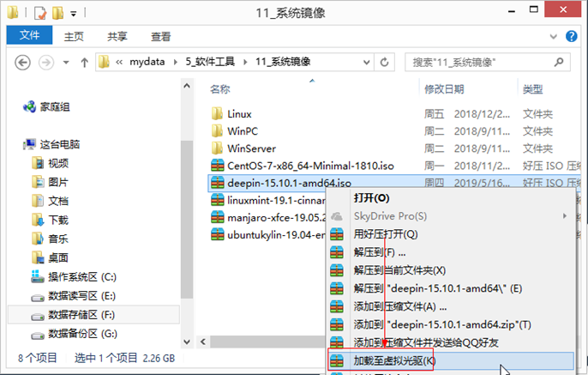Open the 音乐 folder in navigation pane
The image size is (588, 375).
coord(38,239)
